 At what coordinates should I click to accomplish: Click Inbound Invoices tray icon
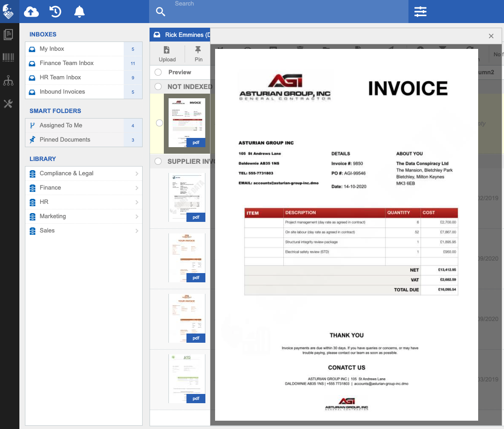32,92
